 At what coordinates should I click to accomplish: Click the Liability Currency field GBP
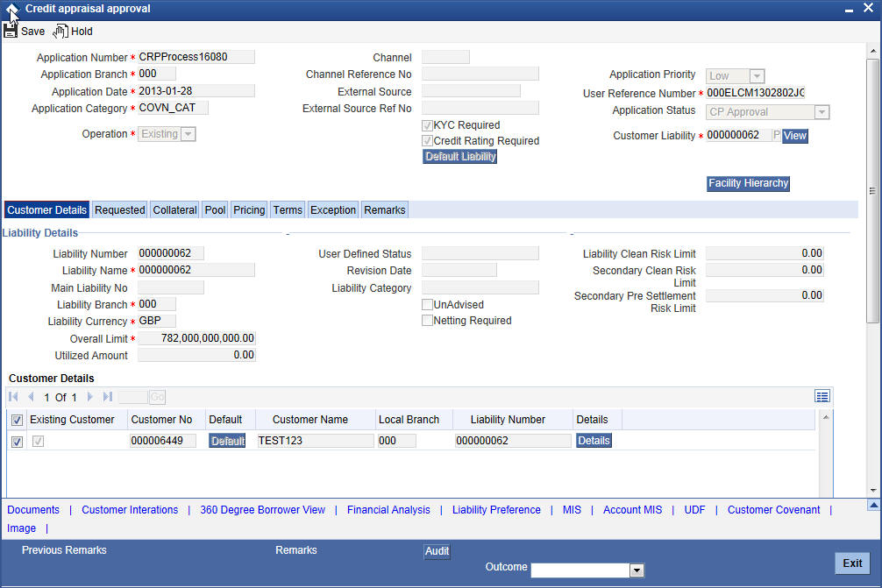pyautogui.click(x=157, y=321)
